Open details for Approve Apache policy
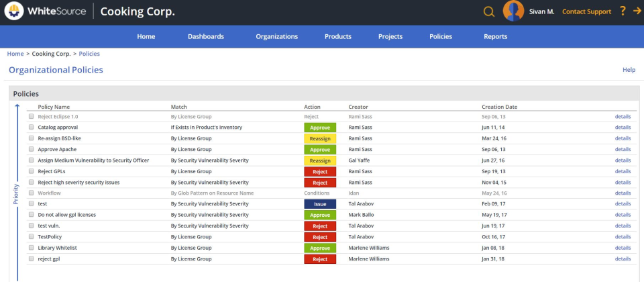Viewport: 644px width, 282px height. coord(623,149)
